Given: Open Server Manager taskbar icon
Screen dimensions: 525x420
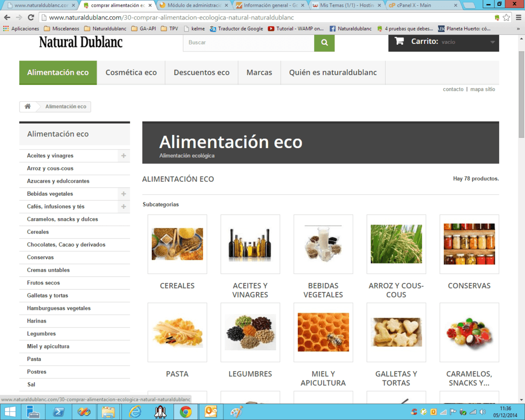Looking at the screenshot, I should [x=33, y=412].
